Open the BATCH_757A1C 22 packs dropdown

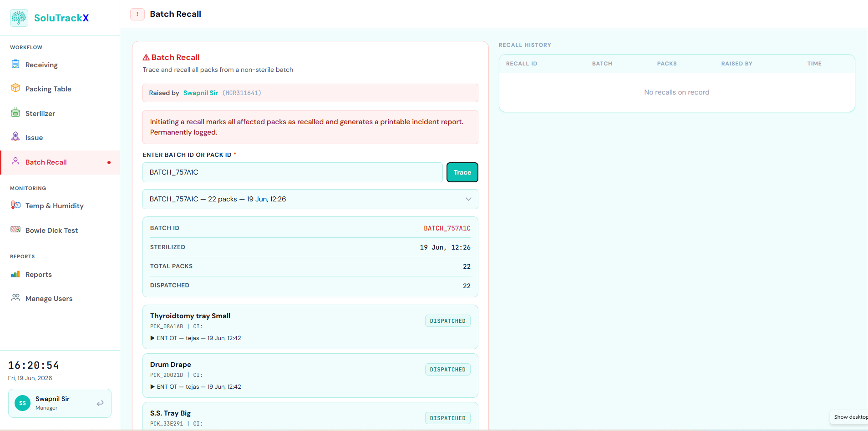tap(310, 199)
